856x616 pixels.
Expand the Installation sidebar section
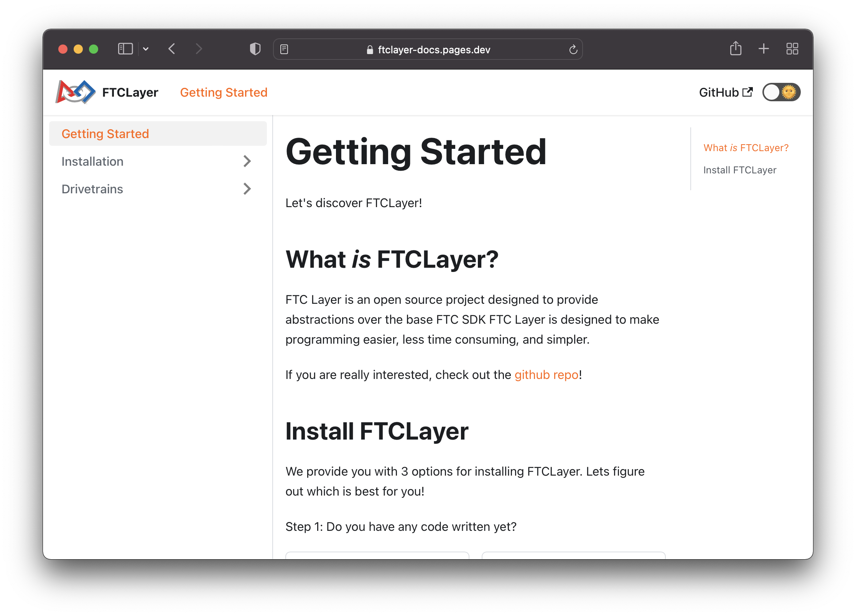coord(247,161)
